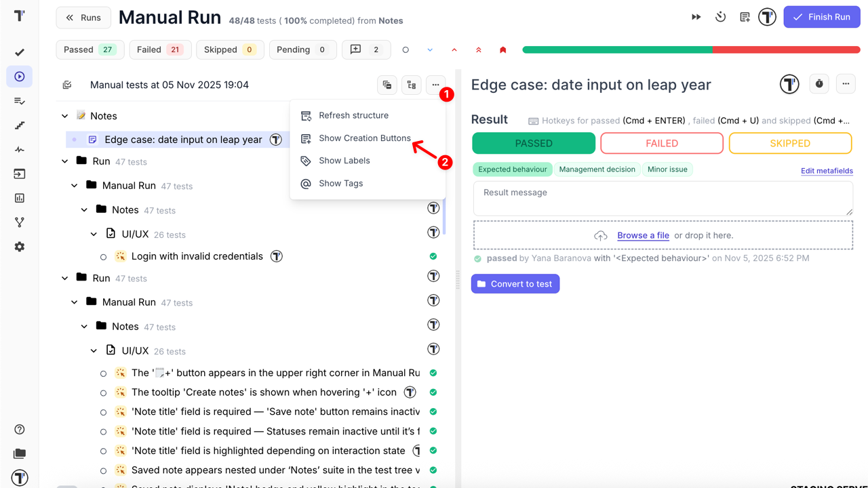Open the Pulse activity icon in the sidebar

click(x=20, y=150)
